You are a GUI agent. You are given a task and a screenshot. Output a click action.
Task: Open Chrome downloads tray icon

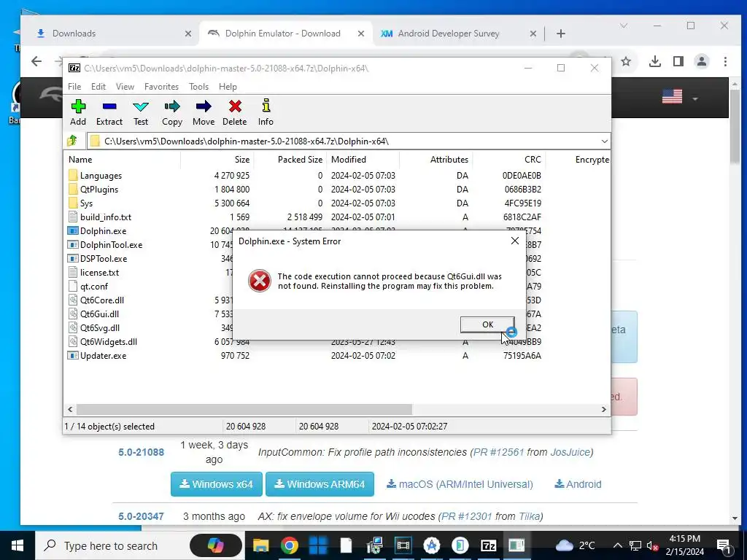655,61
